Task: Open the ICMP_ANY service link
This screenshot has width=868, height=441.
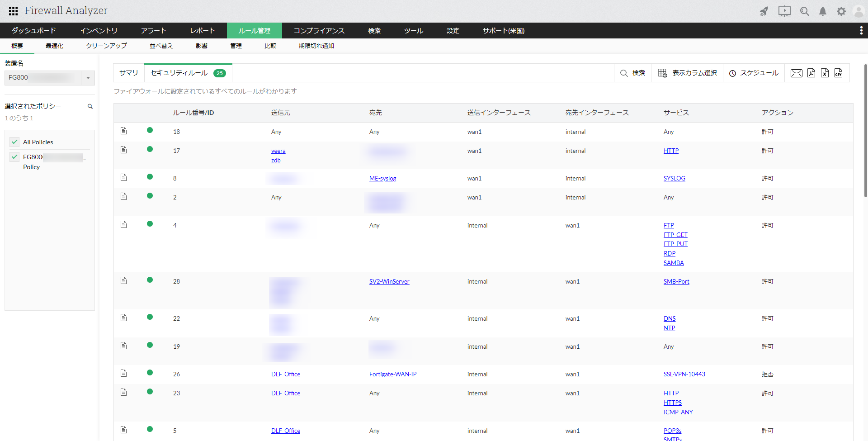Action: pyautogui.click(x=678, y=413)
